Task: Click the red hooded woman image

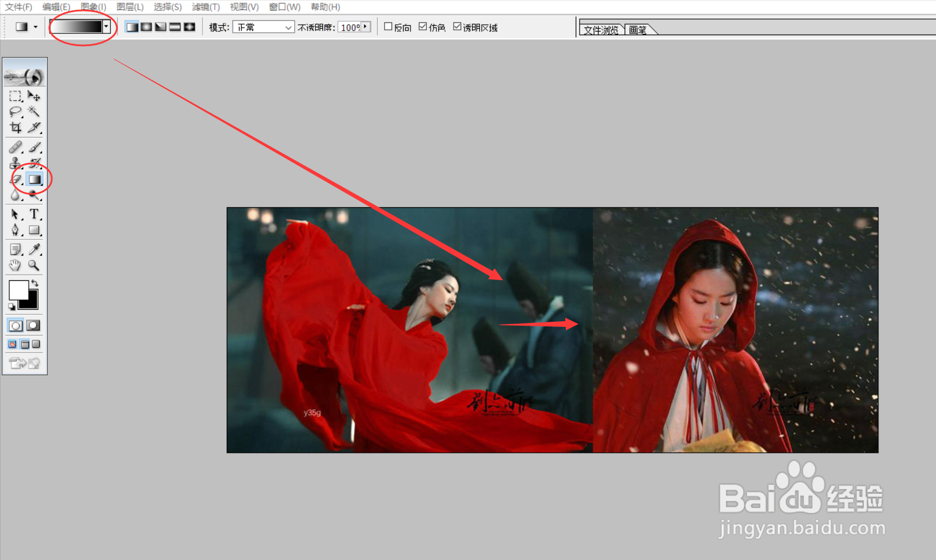Action: tap(736, 330)
